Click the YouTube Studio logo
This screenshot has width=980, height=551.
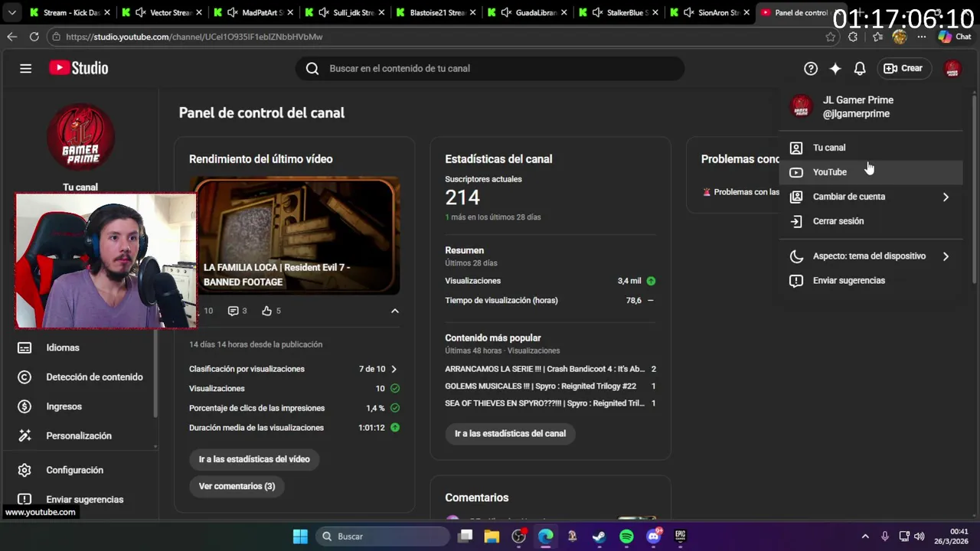coord(79,68)
